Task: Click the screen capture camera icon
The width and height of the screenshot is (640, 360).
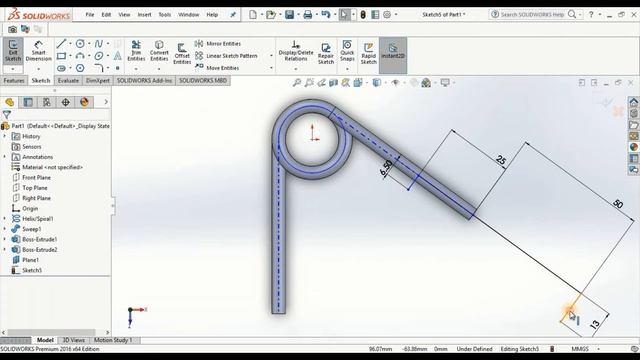Action: click(x=12, y=29)
